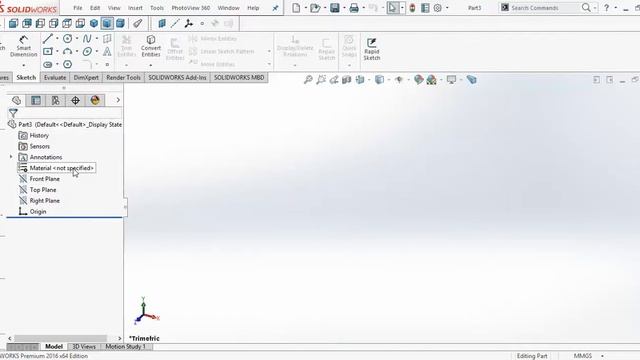Toggle the Select cursor tool
640x360 pixels.
pyautogui.click(x=393, y=8)
